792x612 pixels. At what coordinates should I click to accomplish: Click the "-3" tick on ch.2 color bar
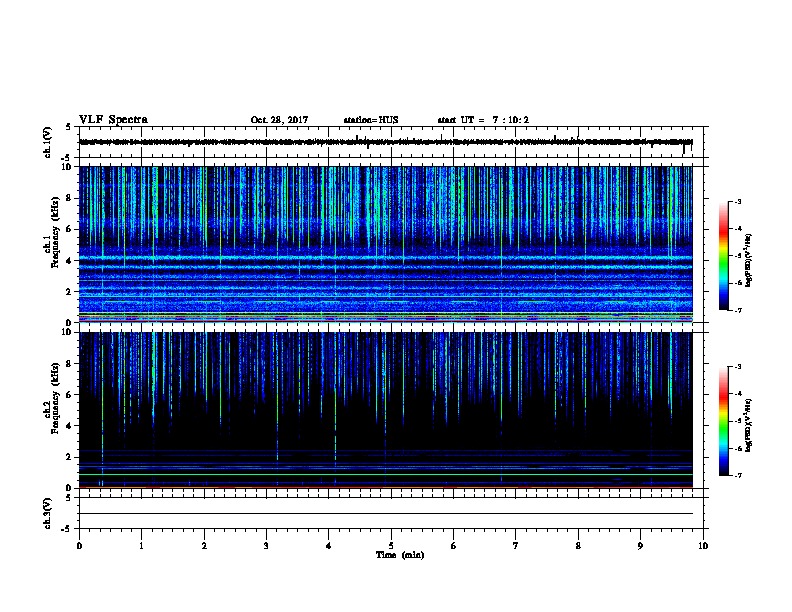point(737,367)
